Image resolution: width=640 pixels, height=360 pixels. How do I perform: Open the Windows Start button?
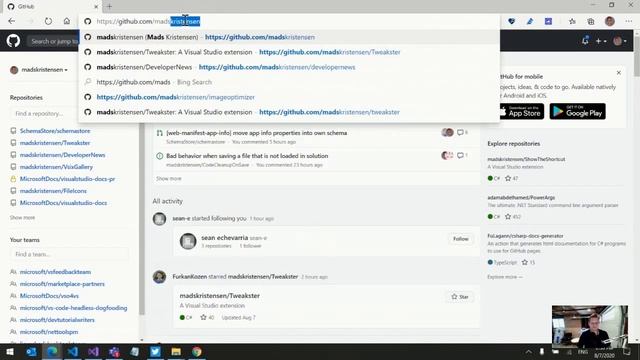(10, 352)
